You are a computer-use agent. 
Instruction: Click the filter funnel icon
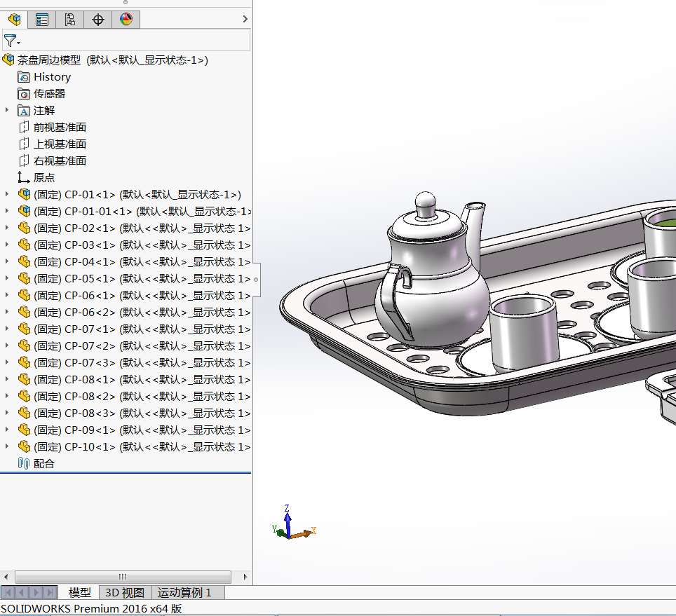(x=11, y=41)
